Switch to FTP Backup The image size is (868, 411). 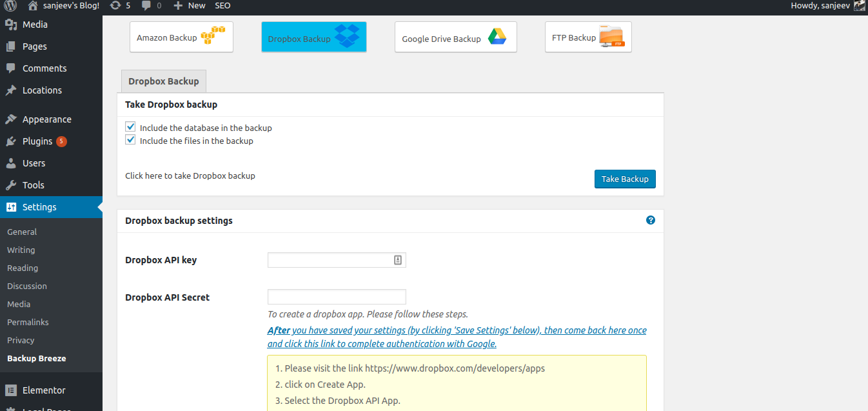point(588,37)
